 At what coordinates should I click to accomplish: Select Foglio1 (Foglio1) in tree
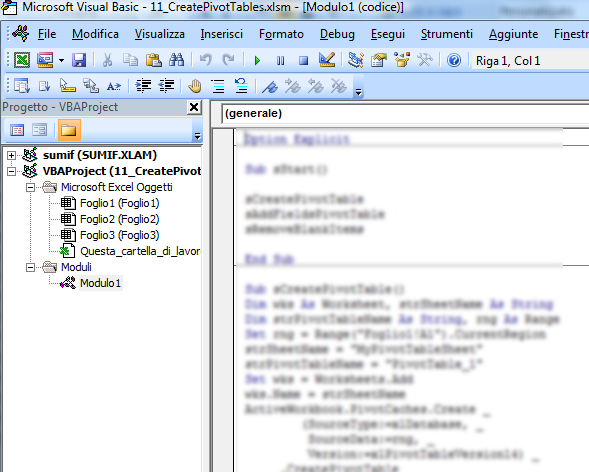[119, 203]
